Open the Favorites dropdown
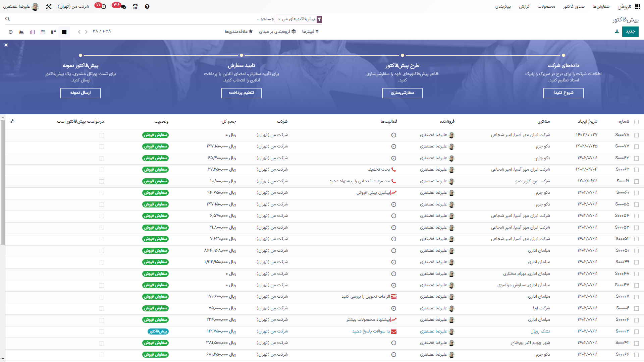Screen dimensions: 644x362 (239, 32)
